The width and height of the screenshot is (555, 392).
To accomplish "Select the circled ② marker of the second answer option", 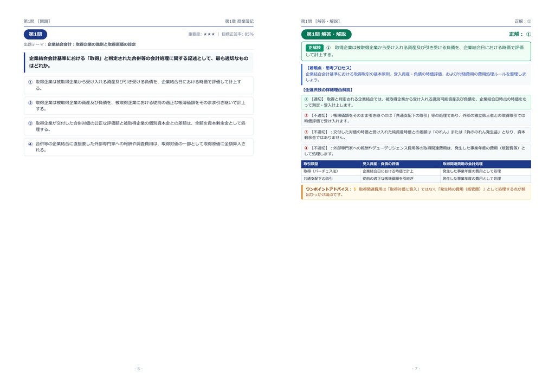I will pyautogui.click(x=30, y=103).
